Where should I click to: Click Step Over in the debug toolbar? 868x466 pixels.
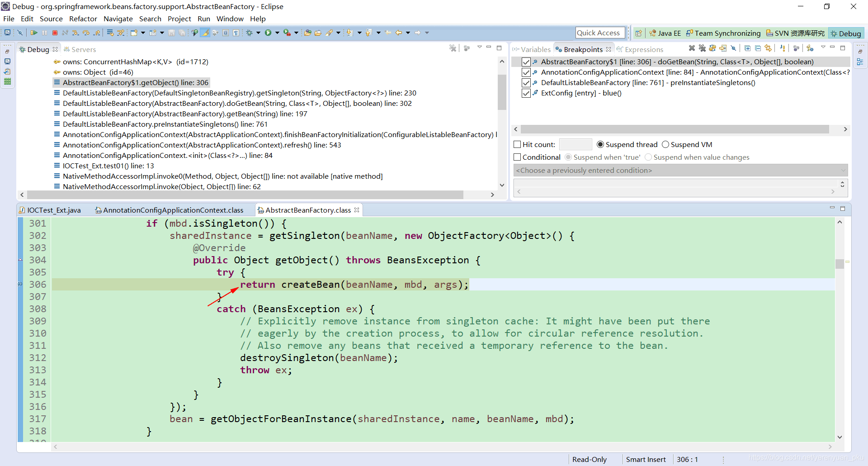86,33
